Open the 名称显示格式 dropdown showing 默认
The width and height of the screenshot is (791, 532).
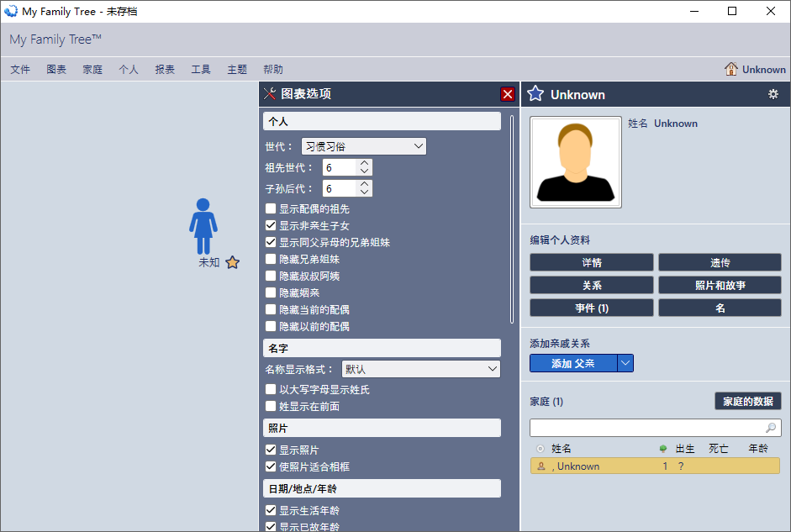421,369
